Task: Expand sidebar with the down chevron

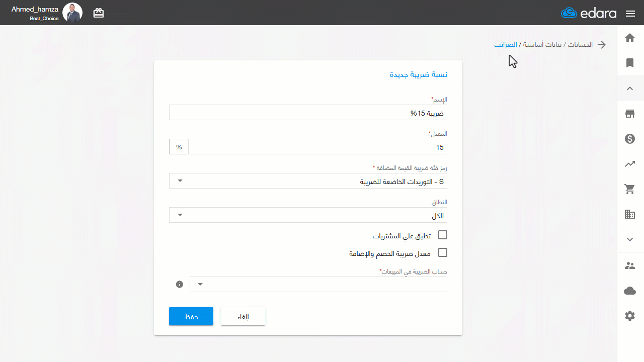Action: coord(630,240)
